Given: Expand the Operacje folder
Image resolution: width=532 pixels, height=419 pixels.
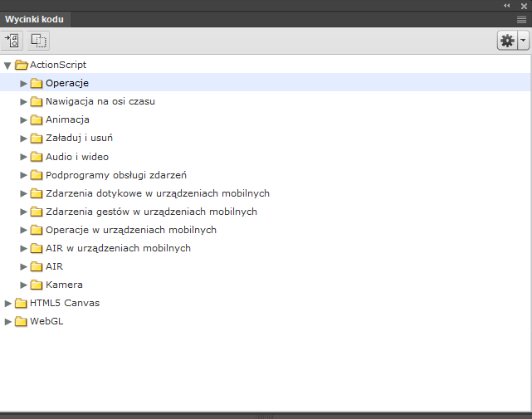Looking at the screenshot, I should pyautogui.click(x=24, y=83).
